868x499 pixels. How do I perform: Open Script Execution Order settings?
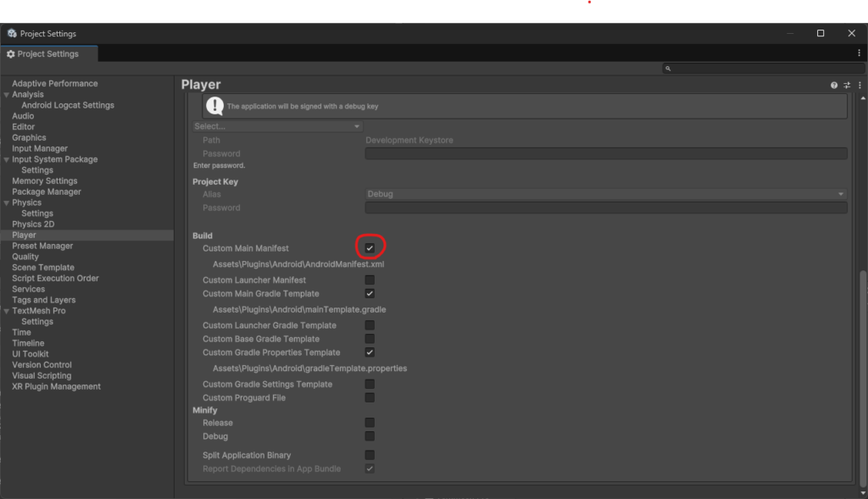click(x=55, y=278)
